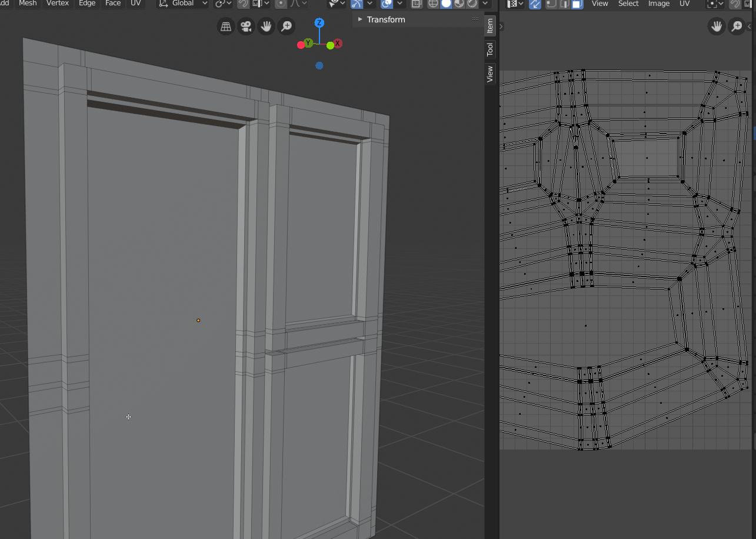Click the pan hand icon in 3D viewport

266,26
